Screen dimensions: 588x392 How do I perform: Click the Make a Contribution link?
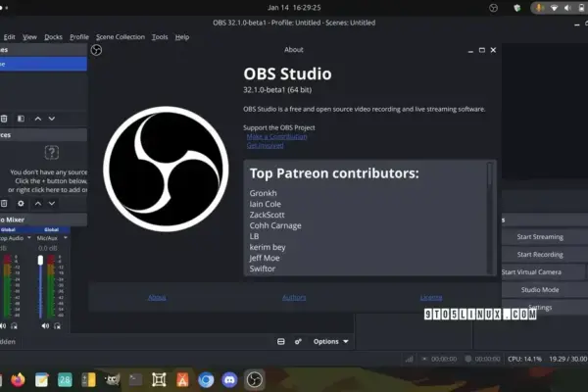coord(276,136)
